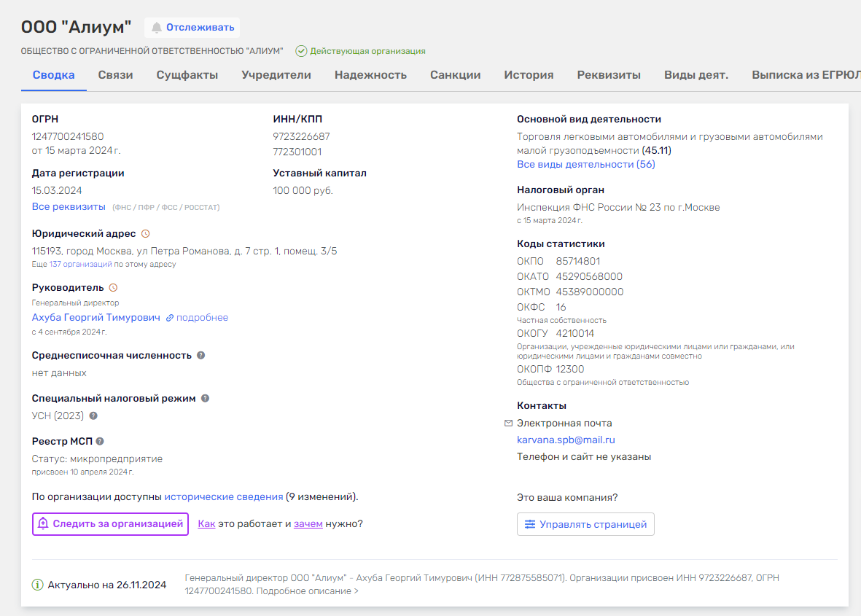Open help icon next to Специальный налоговый режим
861x616 pixels.
coord(205,398)
